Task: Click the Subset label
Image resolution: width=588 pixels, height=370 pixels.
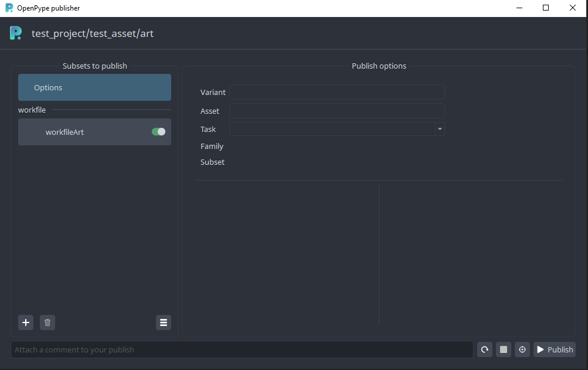Action: point(212,162)
